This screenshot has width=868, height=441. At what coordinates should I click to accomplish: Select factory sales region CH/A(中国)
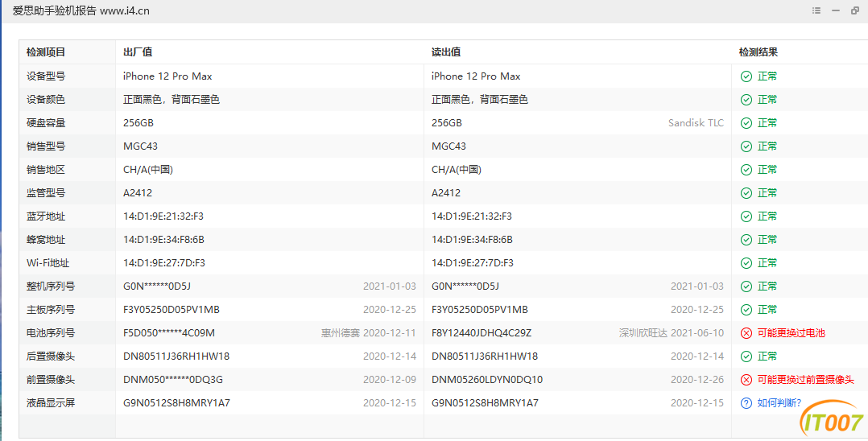click(x=148, y=170)
